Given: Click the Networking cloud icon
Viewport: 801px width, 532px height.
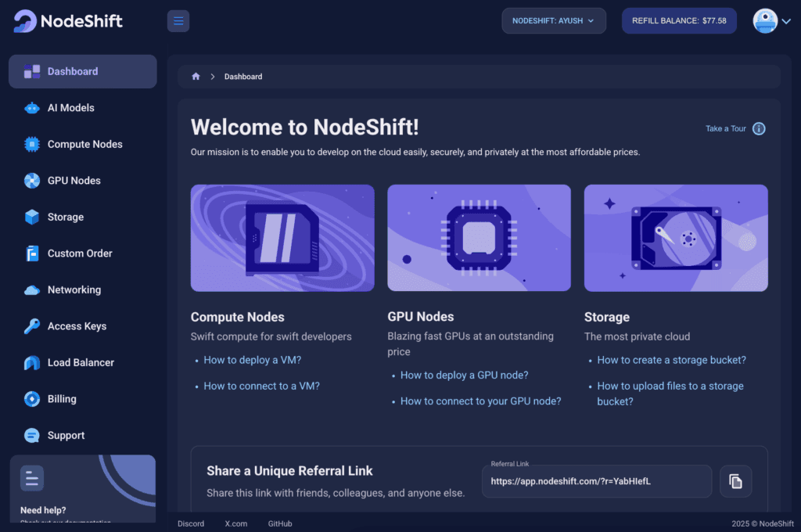Looking at the screenshot, I should pyautogui.click(x=31, y=289).
